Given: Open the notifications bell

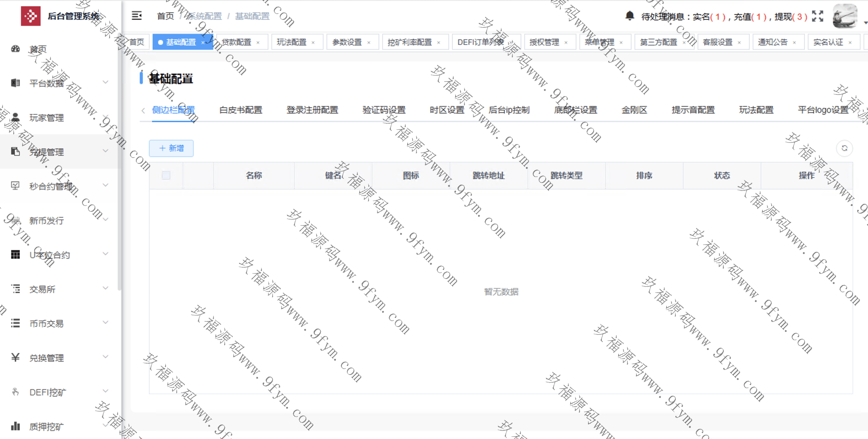Looking at the screenshot, I should tap(630, 16).
